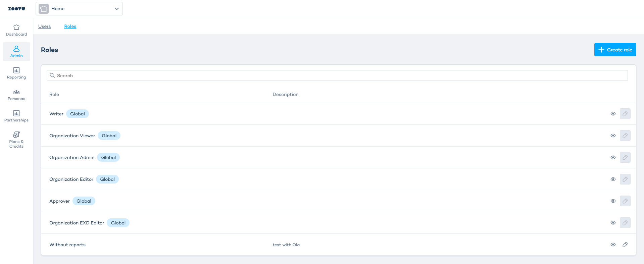
Task: View the Writer role details
Action: pyautogui.click(x=613, y=114)
